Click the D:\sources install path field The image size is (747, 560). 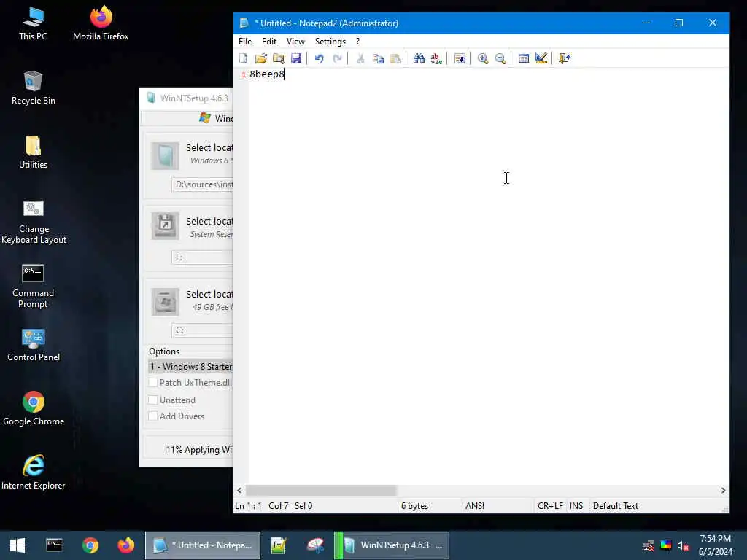point(203,184)
